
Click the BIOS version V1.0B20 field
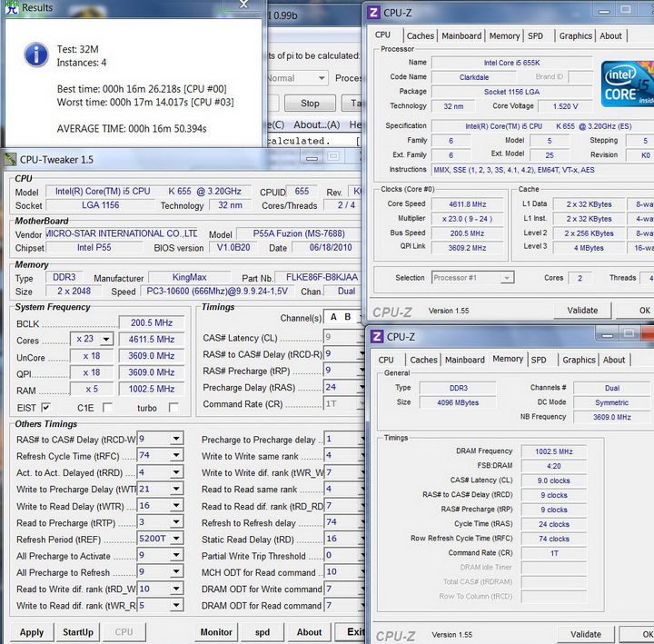coord(233,247)
